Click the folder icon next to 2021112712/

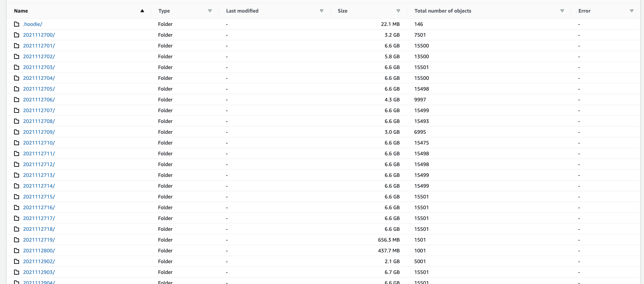click(x=17, y=164)
